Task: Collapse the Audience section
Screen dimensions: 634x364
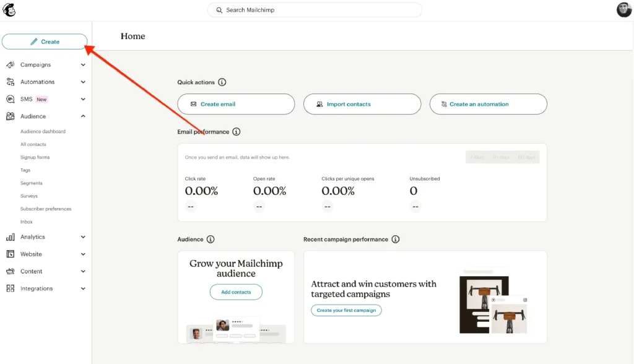Action: point(83,116)
